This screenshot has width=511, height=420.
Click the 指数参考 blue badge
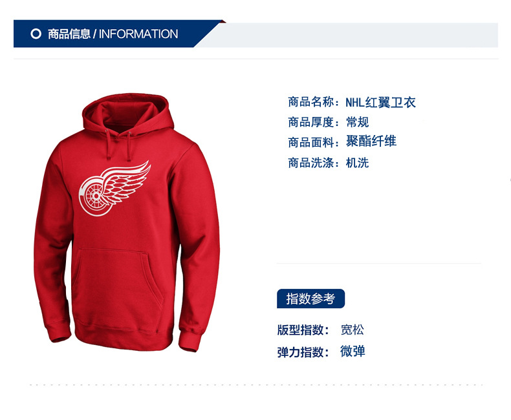[x=310, y=299]
